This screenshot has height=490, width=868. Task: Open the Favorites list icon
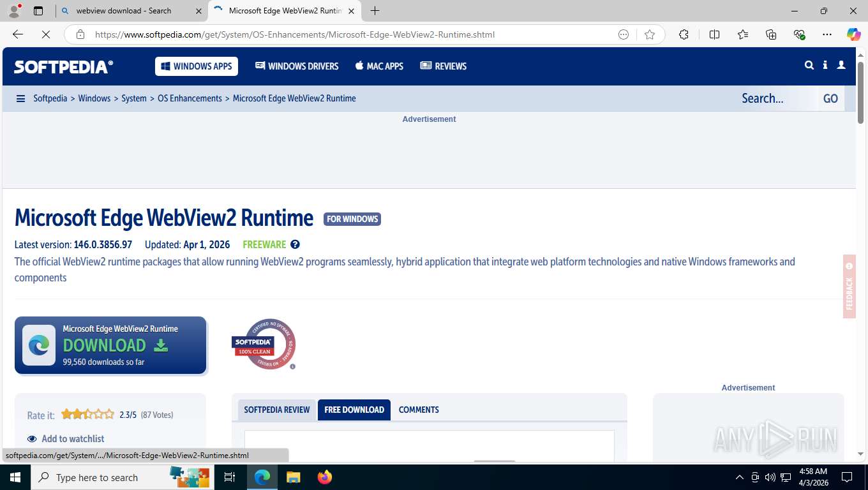pos(743,34)
